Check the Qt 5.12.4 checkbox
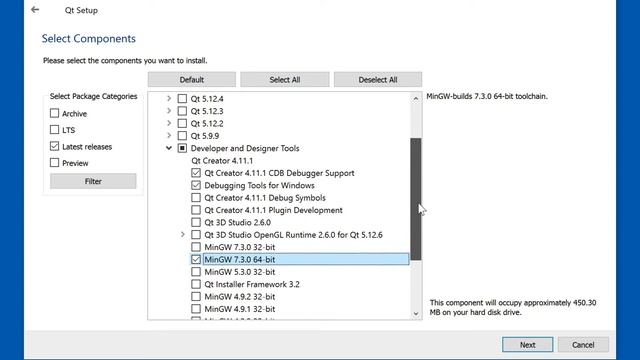Screen dimensions: 640x360 click(182, 99)
